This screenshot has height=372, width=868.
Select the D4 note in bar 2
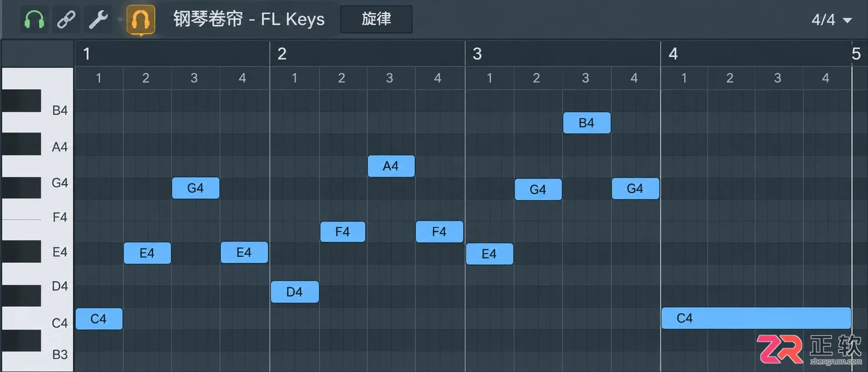pos(295,292)
